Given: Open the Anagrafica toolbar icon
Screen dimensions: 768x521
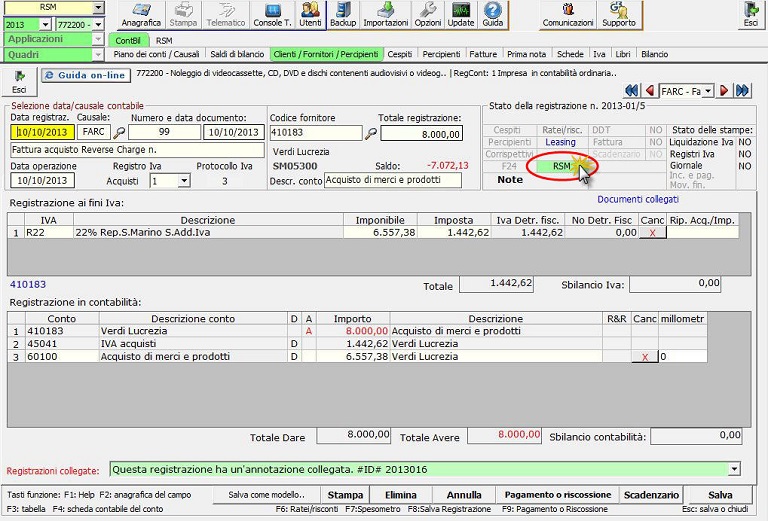Looking at the screenshot, I should click(x=141, y=15).
